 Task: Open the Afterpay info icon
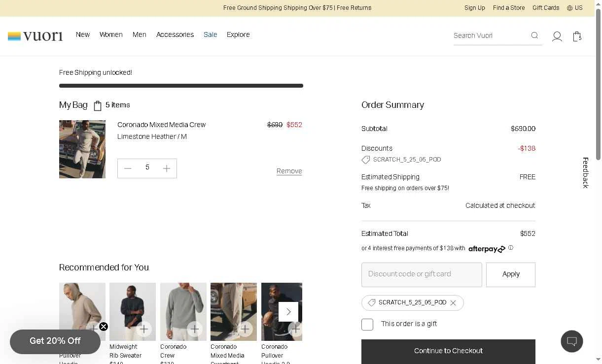[511, 248]
